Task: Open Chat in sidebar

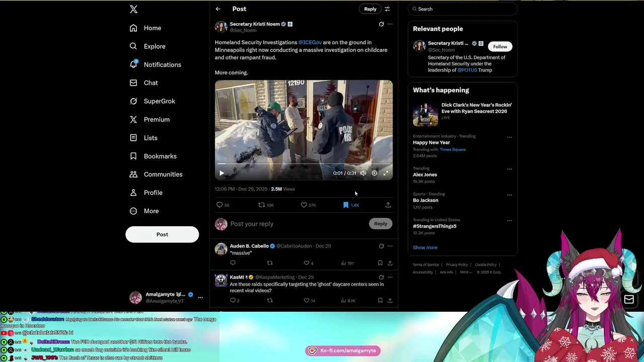Action: [143, 83]
